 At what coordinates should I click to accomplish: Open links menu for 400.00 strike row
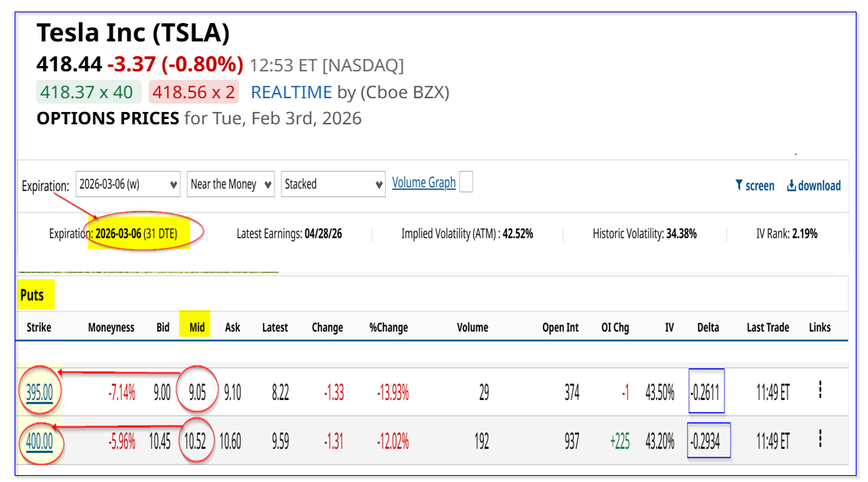(820, 438)
